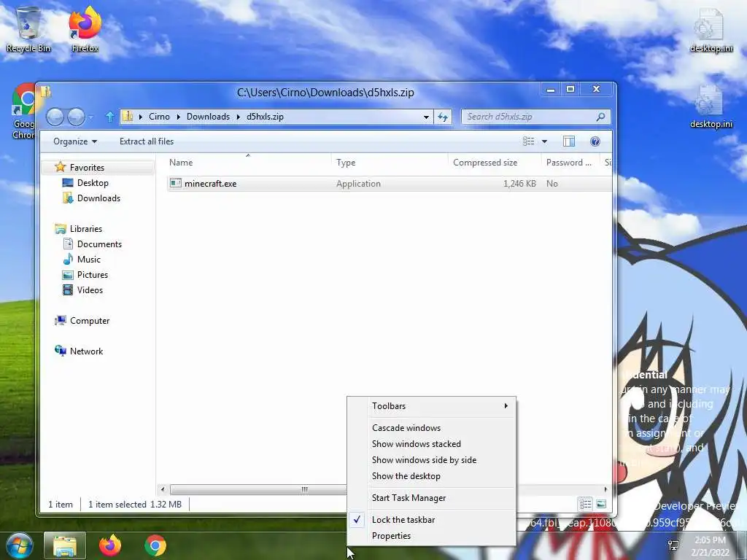Click the 1,246 KB size cell
This screenshot has height=560, width=747.
[519, 183]
